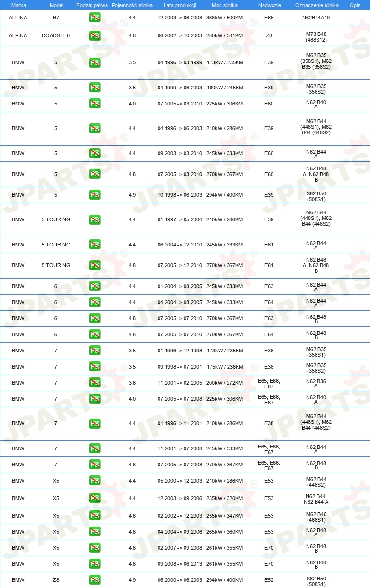
Task: Click fuel icon for BMW 7 4.0 row
Action: 95,399
